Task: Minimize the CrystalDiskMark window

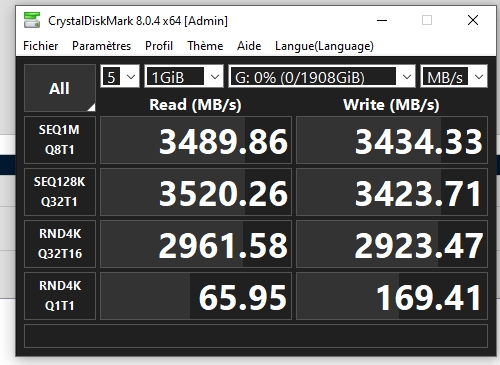Action: click(x=382, y=20)
